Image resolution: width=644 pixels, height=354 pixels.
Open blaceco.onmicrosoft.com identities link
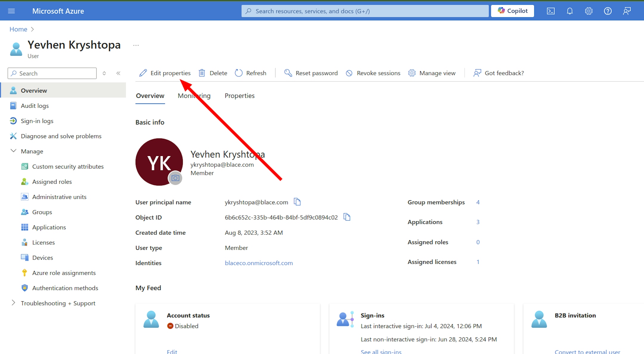coord(258,263)
